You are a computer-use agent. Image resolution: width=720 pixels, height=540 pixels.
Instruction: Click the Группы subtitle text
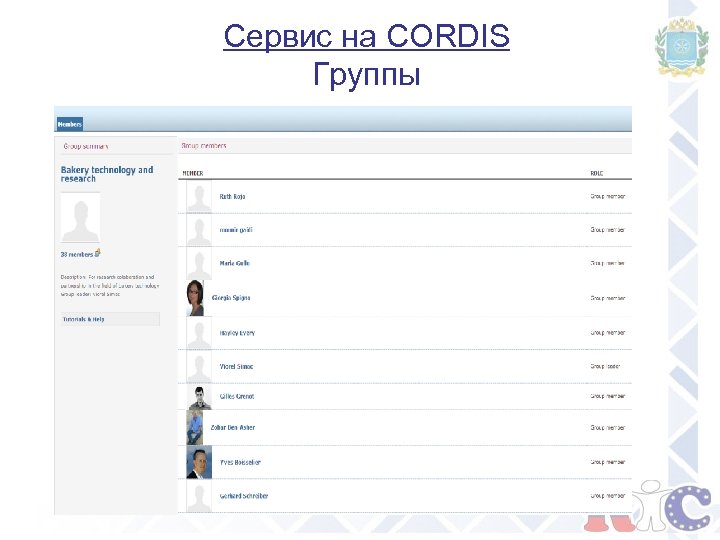366,73
